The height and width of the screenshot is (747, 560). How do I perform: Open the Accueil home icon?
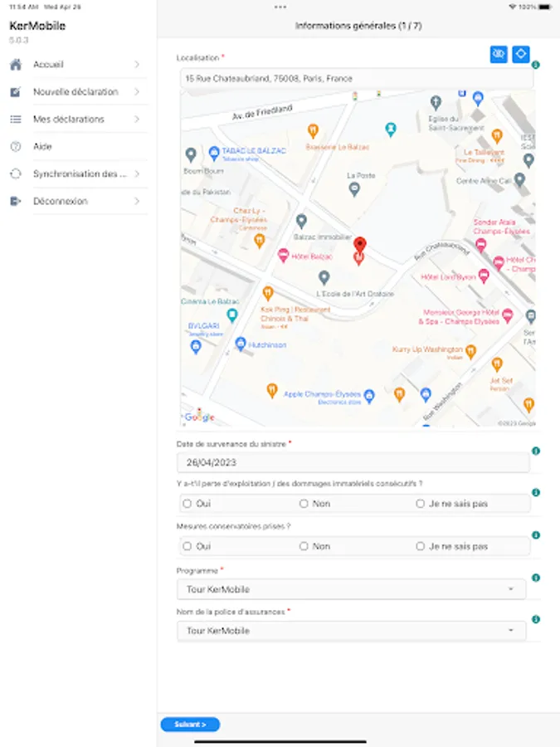pyautogui.click(x=16, y=64)
